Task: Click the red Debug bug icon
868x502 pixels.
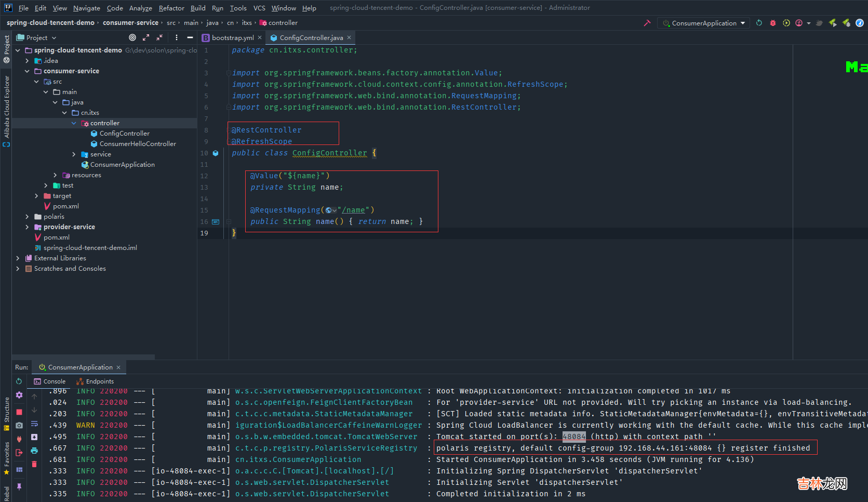Action: coord(772,23)
